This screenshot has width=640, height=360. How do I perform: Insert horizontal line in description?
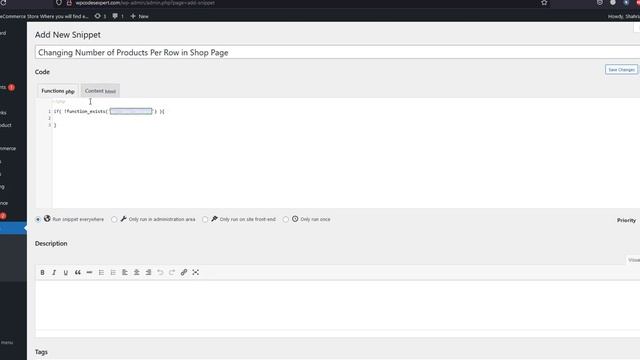[x=89, y=272]
